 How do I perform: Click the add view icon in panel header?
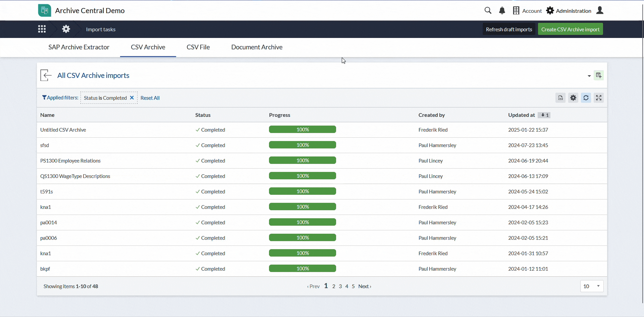(599, 75)
